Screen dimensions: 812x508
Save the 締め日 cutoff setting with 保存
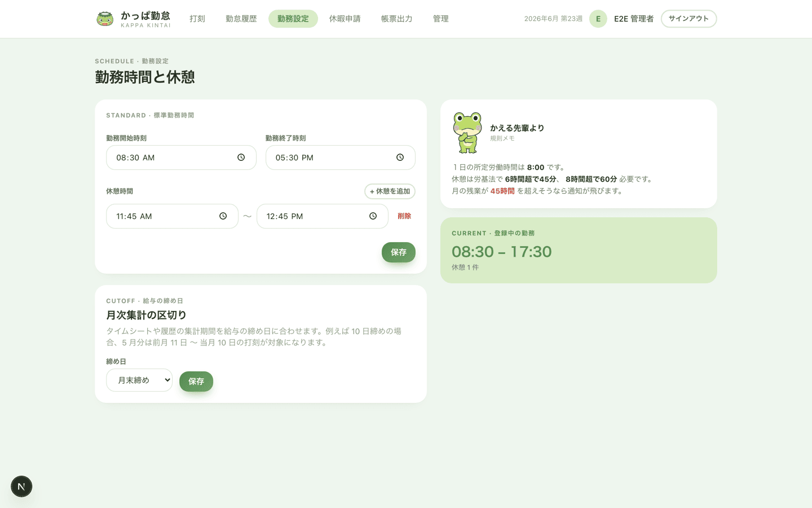tap(196, 382)
